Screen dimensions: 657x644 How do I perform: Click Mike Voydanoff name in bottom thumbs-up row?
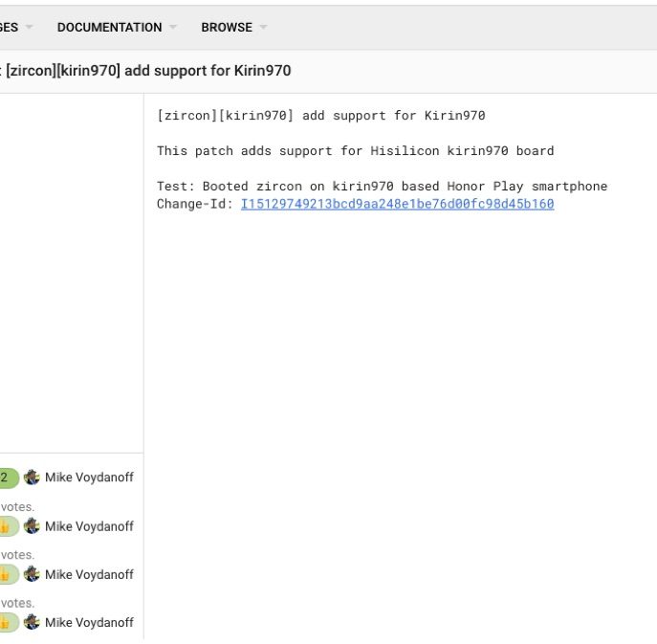pos(89,622)
